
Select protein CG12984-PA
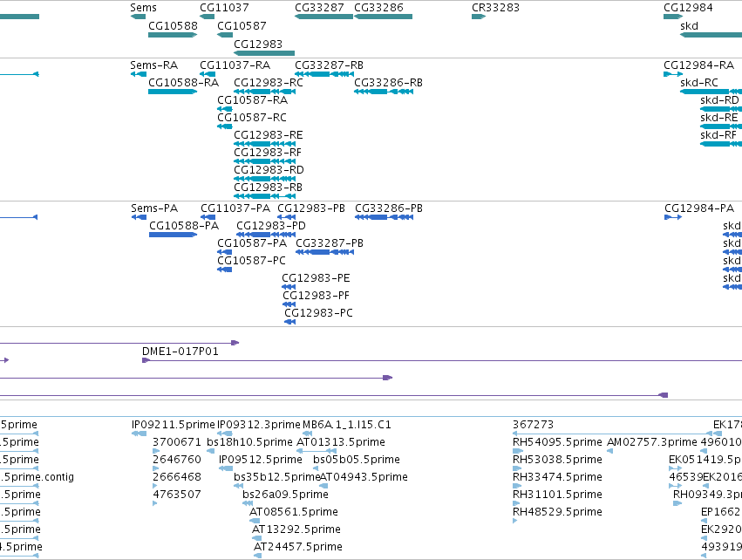point(699,208)
